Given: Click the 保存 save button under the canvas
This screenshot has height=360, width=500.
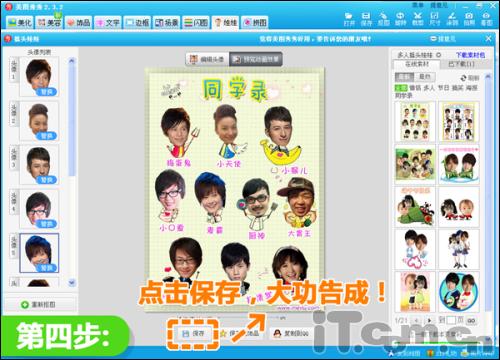Looking at the screenshot, I should (x=194, y=333).
